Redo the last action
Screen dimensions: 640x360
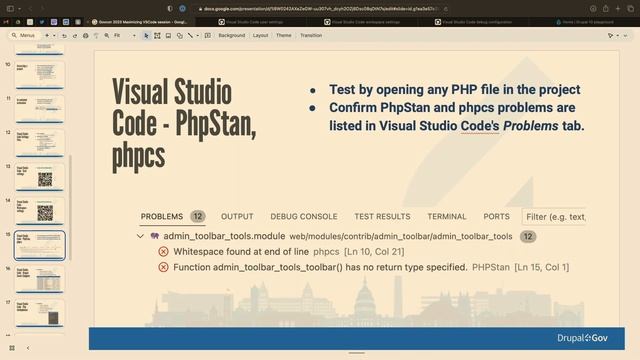point(75,36)
